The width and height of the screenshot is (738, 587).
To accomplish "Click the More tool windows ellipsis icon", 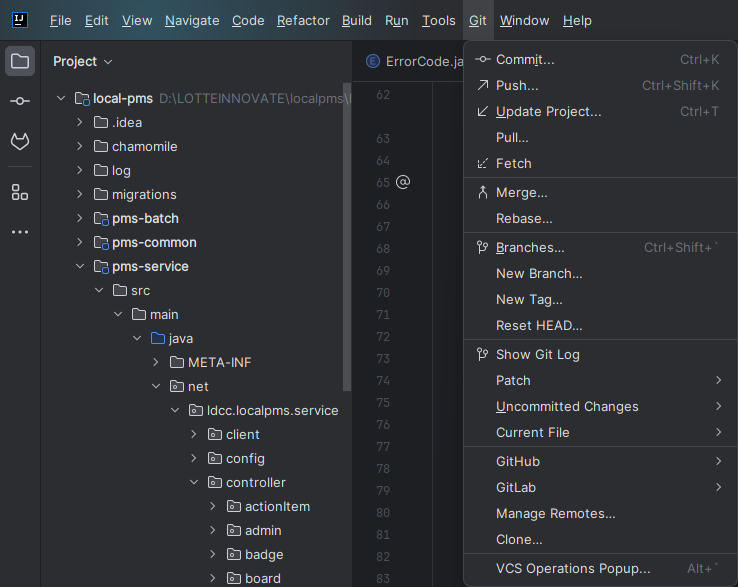I will 20,232.
